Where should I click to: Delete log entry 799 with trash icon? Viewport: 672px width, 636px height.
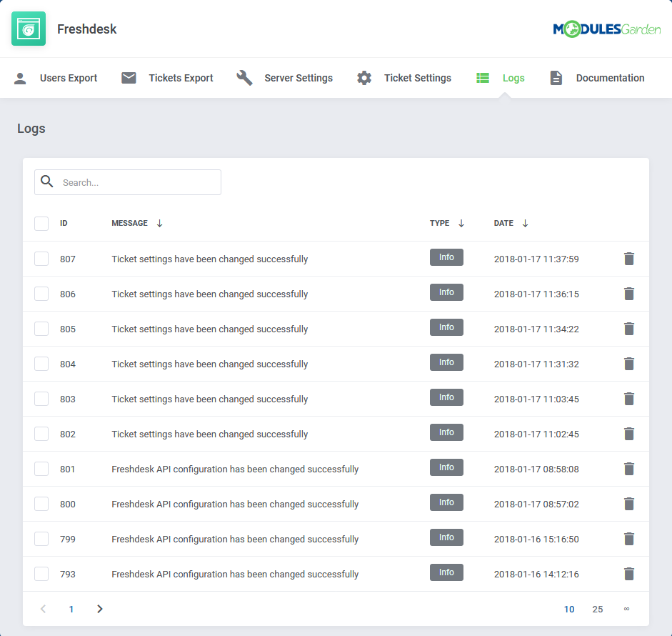[x=628, y=539]
